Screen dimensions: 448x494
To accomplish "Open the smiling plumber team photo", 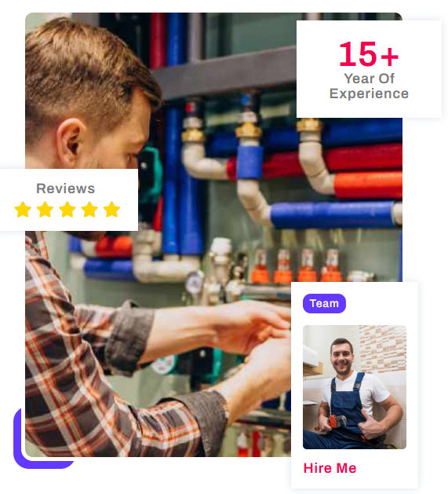I will [x=355, y=387].
